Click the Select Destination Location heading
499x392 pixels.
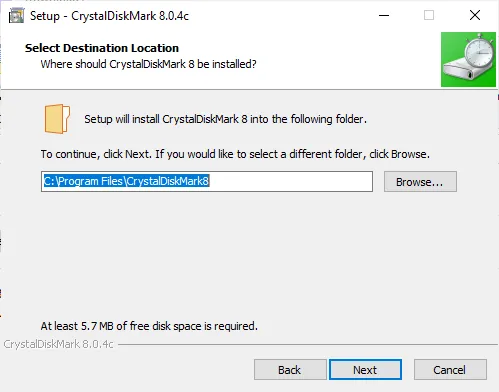coord(102,48)
